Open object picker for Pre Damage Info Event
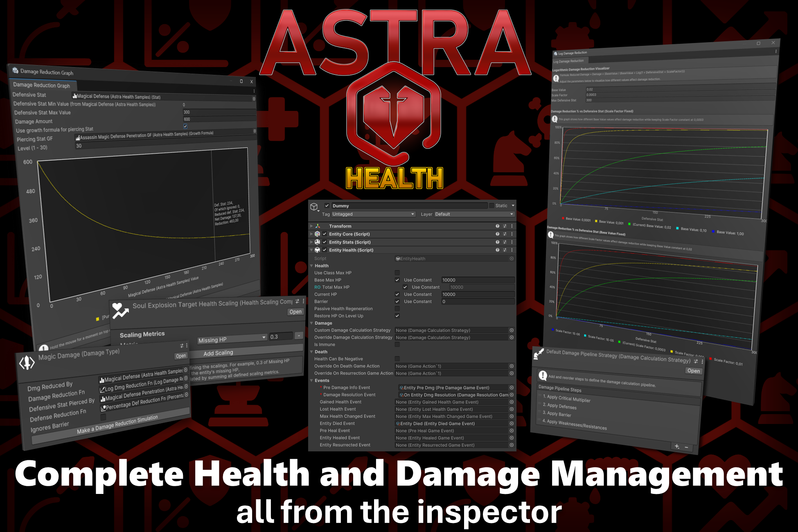The height and width of the screenshot is (532, 798). 512,388
